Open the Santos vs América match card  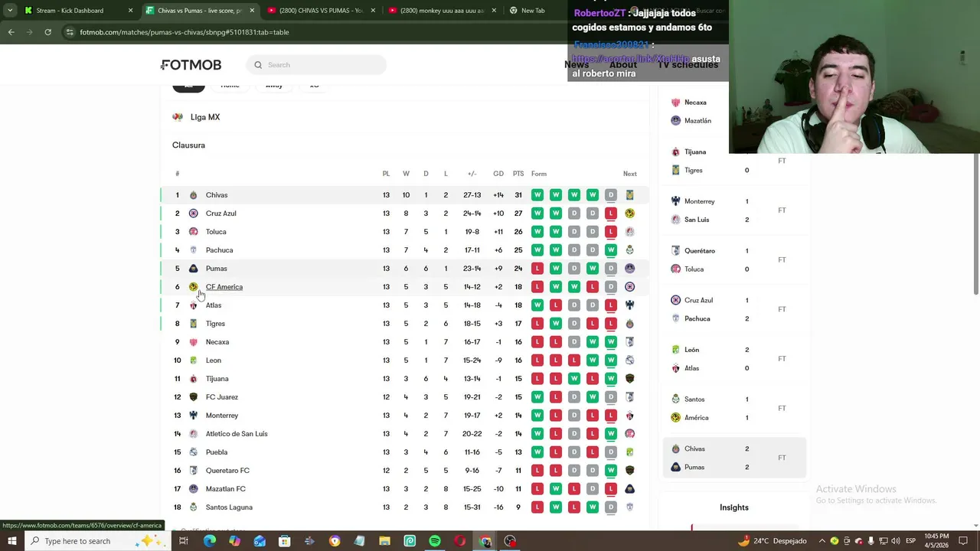tap(734, 409)
